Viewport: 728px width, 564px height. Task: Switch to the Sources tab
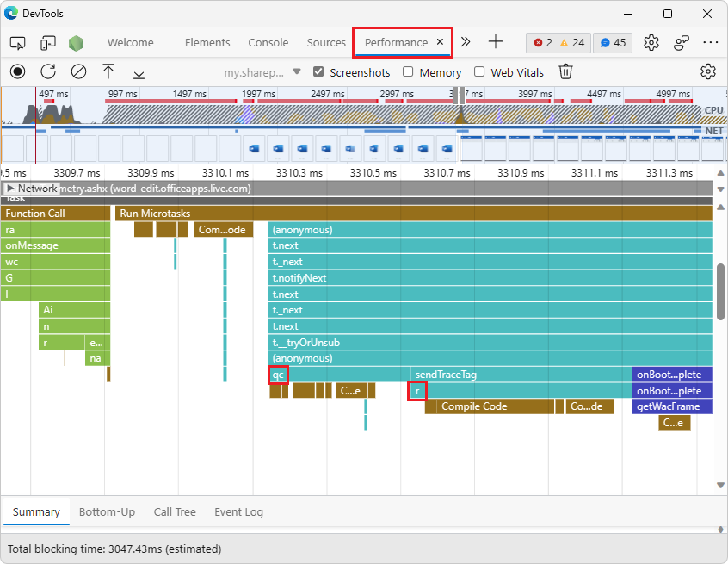(x=326, y=43)
